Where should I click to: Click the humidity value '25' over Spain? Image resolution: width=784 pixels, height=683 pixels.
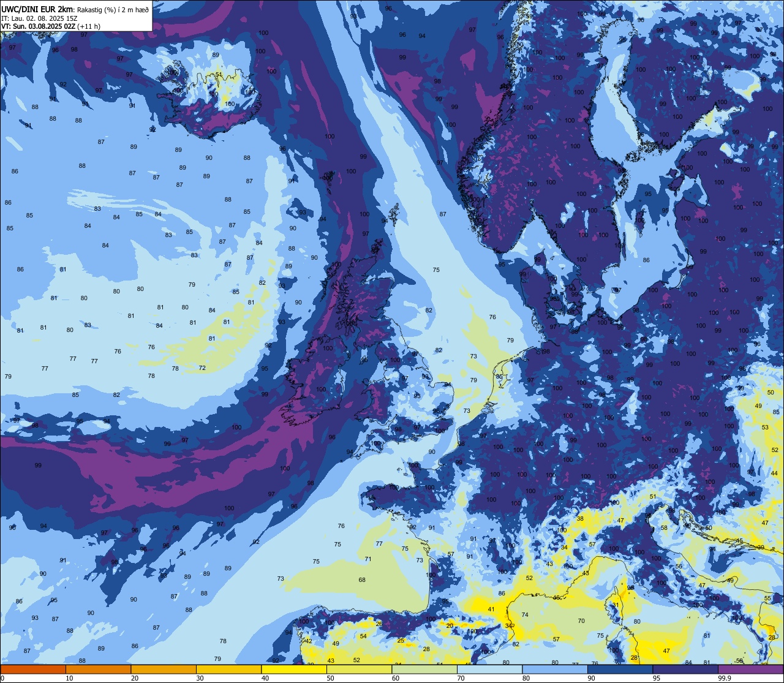point(401,640)
